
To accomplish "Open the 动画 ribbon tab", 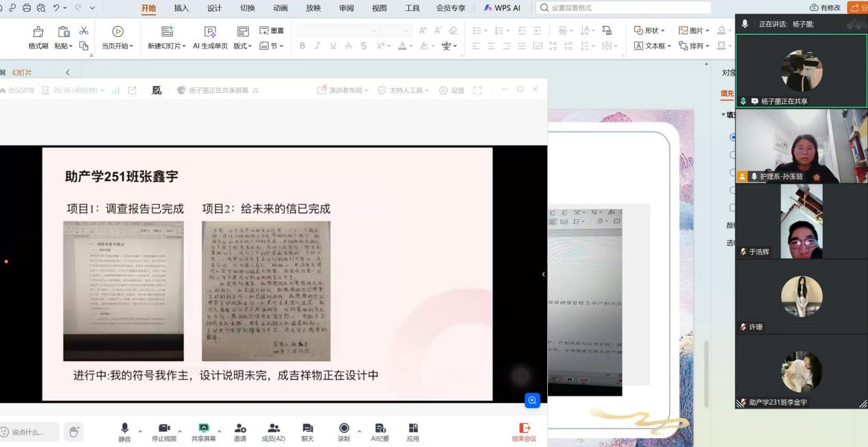I will [280, 8].
